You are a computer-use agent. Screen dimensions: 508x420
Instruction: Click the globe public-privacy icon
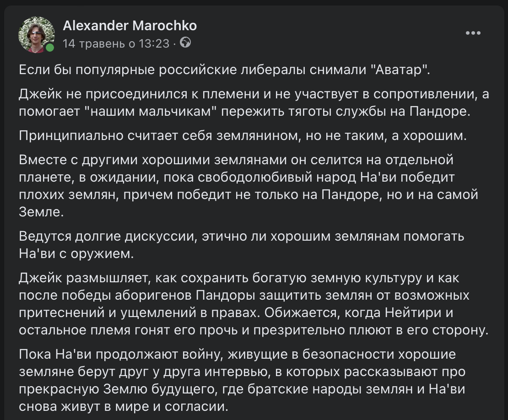(x=185, y=43)
